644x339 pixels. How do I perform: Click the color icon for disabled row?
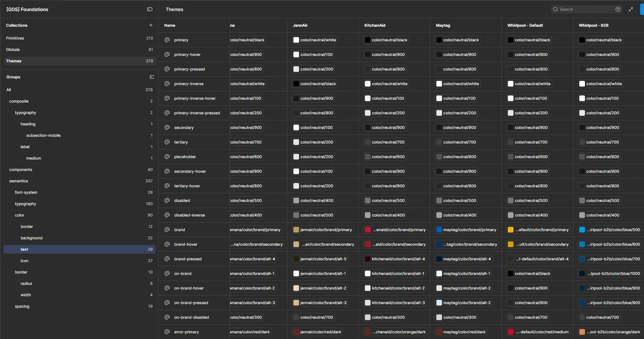(167, 200)
